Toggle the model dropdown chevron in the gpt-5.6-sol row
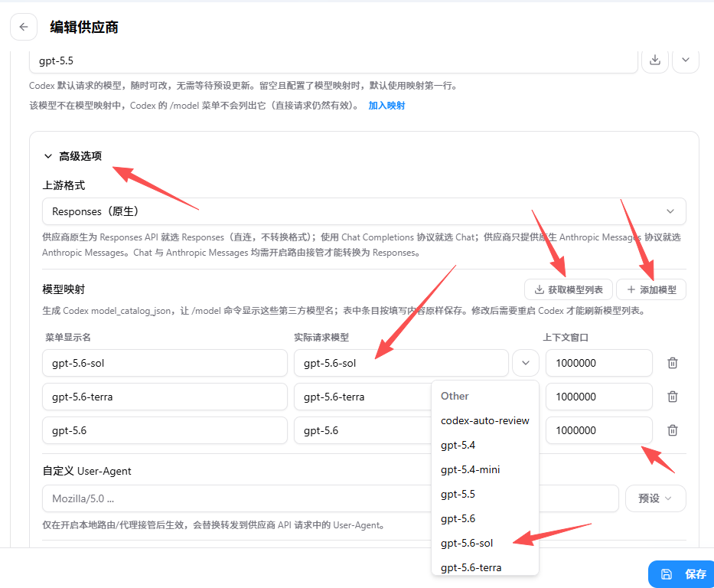Viewport: 714px width, 588px height. 526,363
